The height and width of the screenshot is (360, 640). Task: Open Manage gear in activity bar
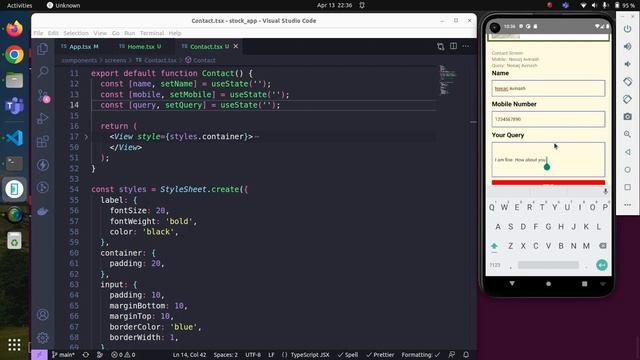point(42,338)
